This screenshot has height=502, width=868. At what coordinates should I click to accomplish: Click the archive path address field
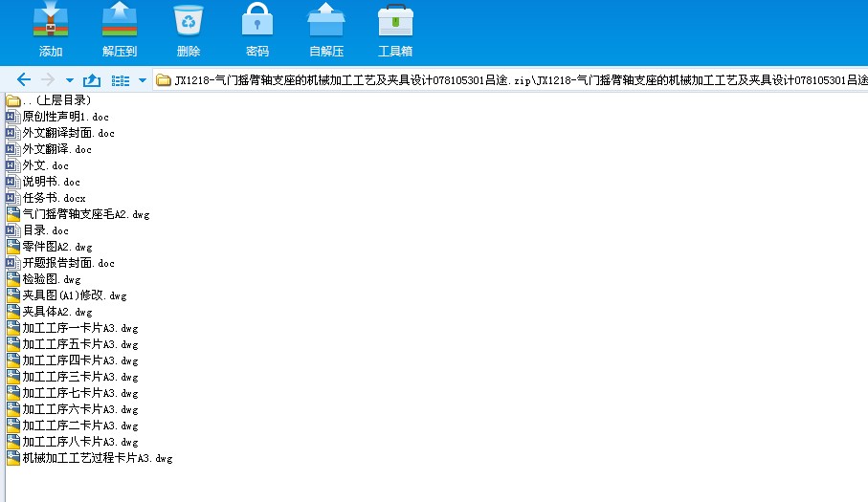[510, 80]
